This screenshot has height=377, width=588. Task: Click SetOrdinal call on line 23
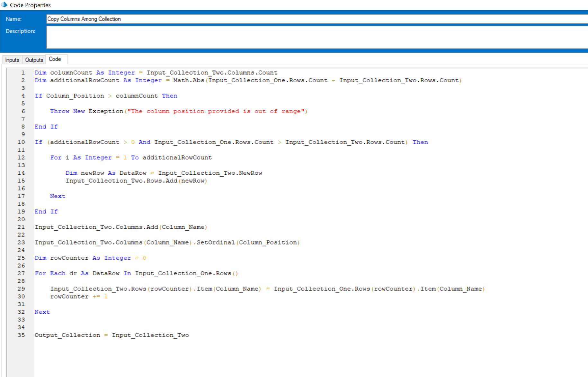[x=216, y=242]
